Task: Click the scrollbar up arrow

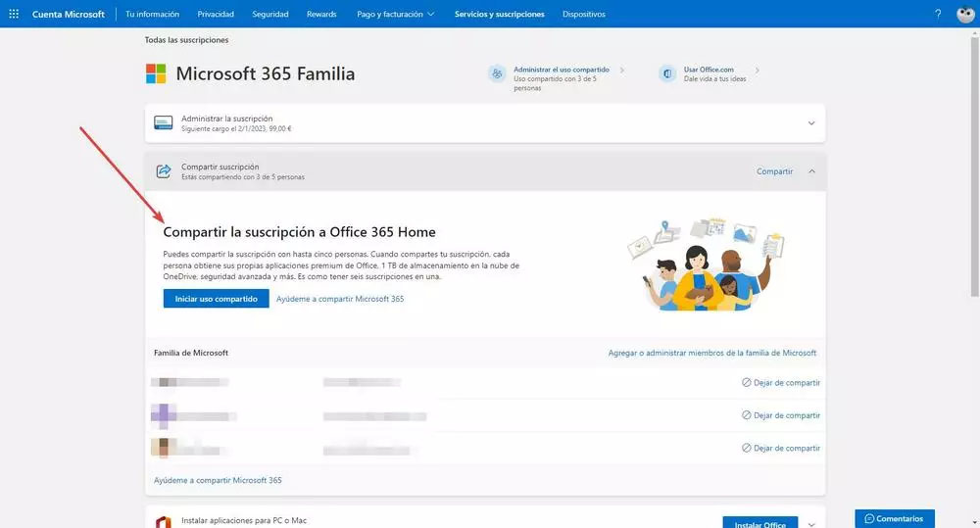Action: point(974,31)
